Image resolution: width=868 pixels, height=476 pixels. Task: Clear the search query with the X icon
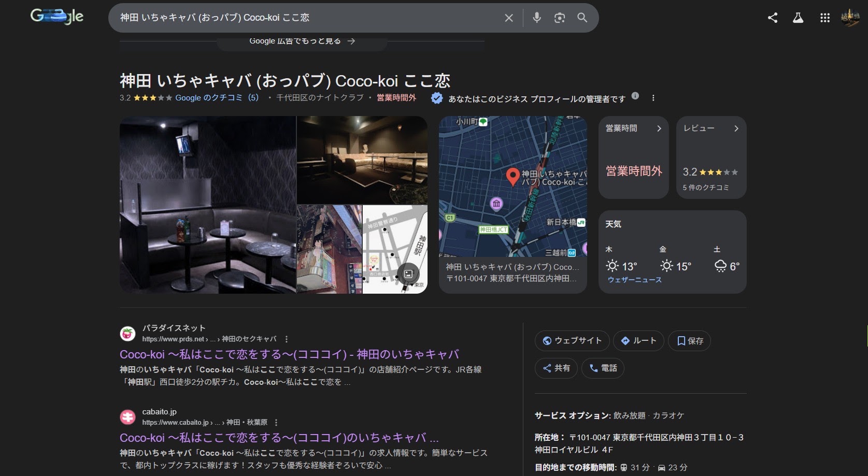click(509, 18)
